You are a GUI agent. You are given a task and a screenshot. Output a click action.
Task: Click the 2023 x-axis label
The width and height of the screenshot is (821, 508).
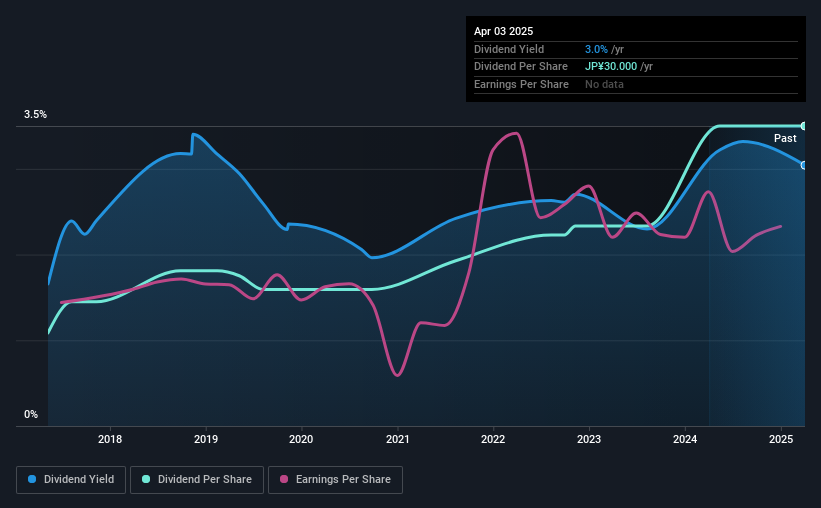coord(589,439)
